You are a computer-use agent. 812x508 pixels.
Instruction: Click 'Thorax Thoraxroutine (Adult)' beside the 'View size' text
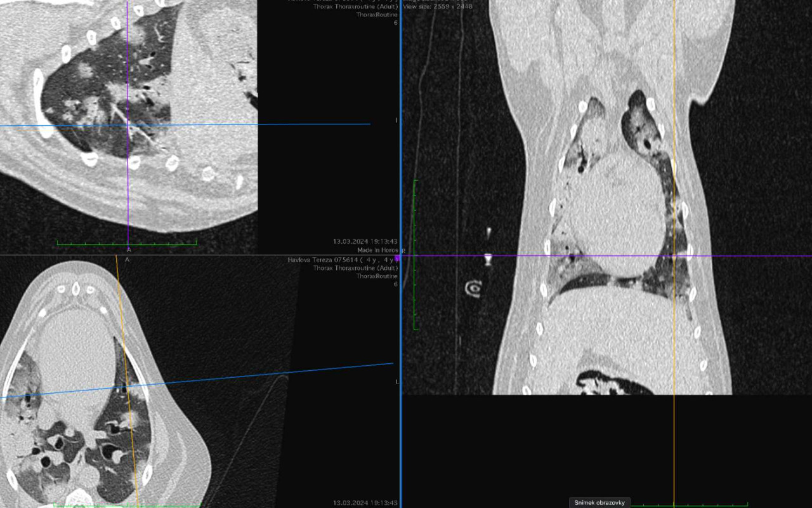[x=355, y=6]
